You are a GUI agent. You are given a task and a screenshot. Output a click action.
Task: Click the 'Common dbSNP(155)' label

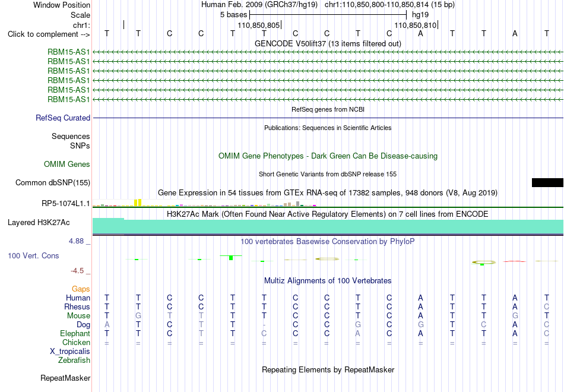53,182
